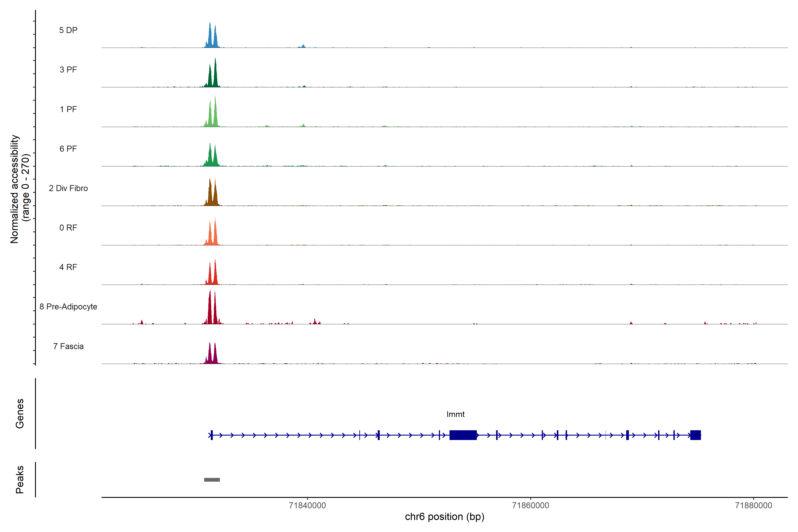Select the 2 Div Fibro label

pyautogui.click(x=68, y=188)
